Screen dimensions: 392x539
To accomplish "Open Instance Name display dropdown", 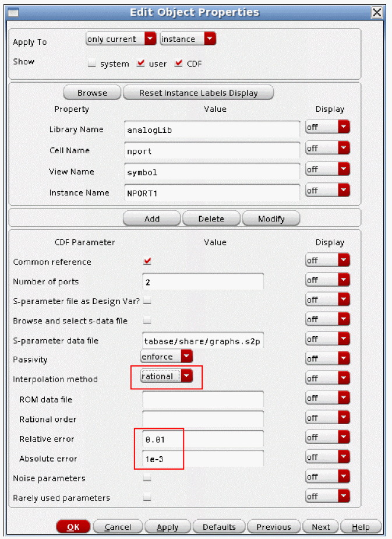I will (328, 191).
